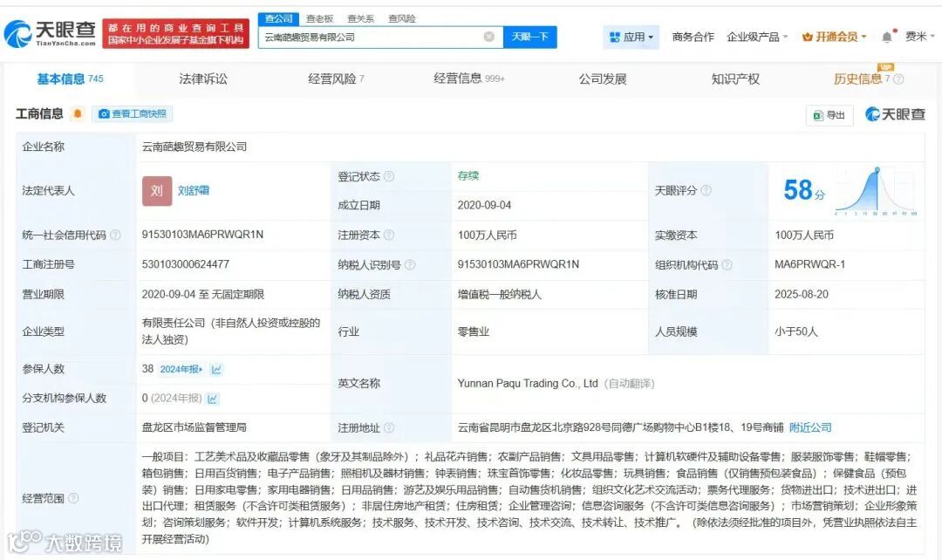Open the 基本信息 tab
This screenshot has height=560, width=942.
tap(70, 79)
